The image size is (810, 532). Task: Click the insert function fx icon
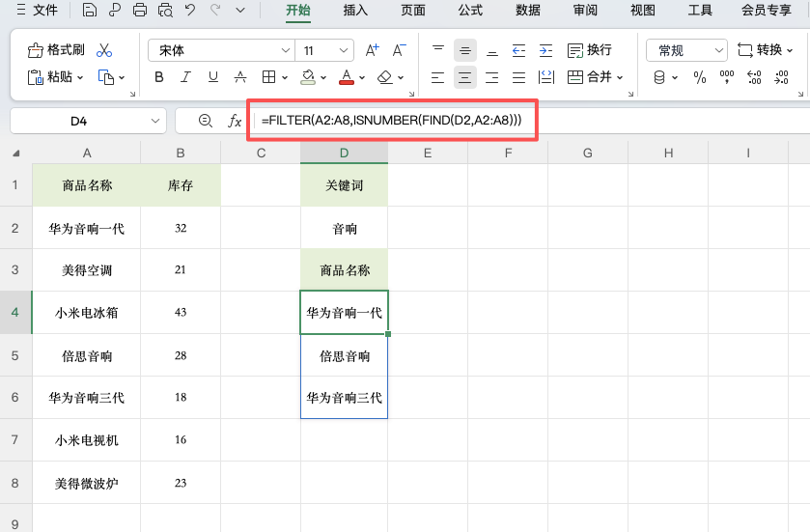(235, 121)
